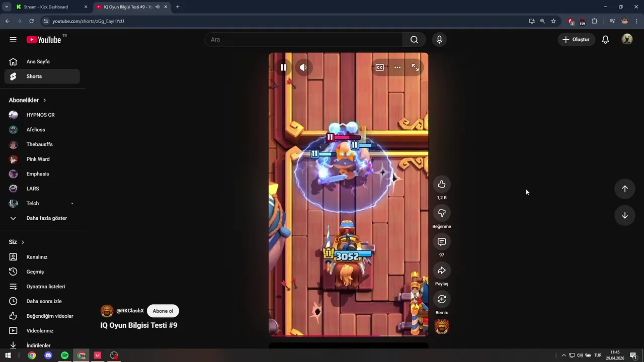Toggle closed captions on the Short

(x=380, y=67)
